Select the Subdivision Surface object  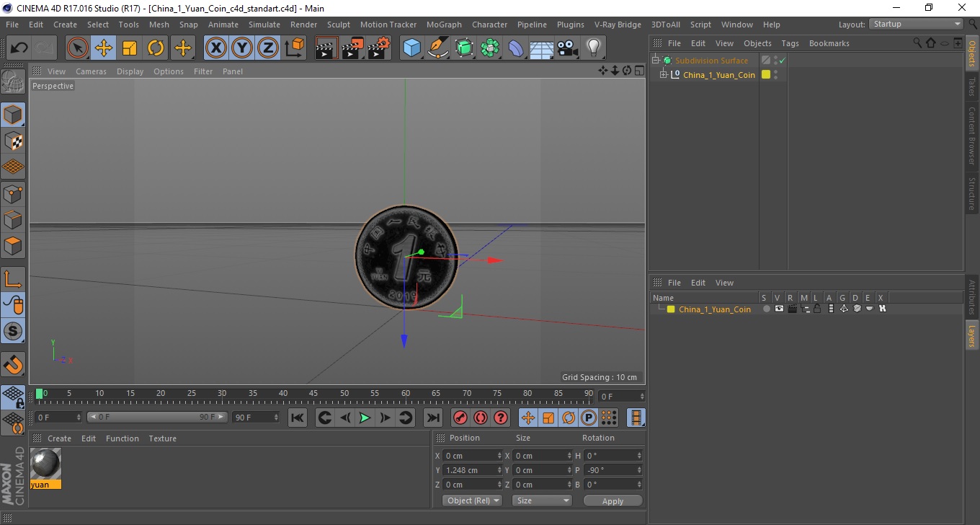[x=710, y=61]
